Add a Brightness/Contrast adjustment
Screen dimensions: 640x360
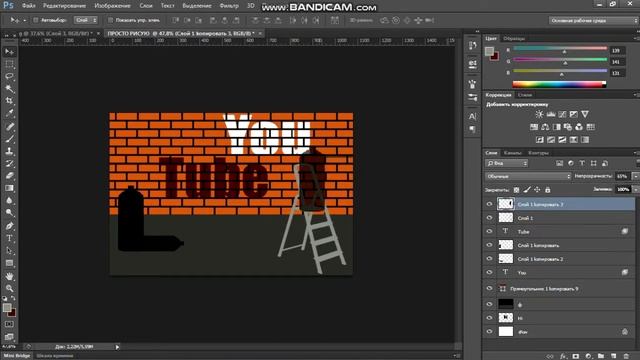[x=539, y=114]
